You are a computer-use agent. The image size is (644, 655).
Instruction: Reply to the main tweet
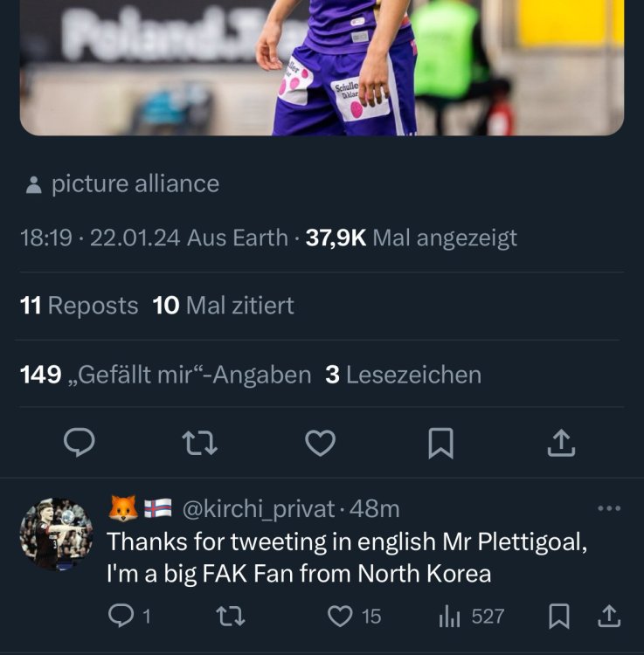(x=80, y=443)
